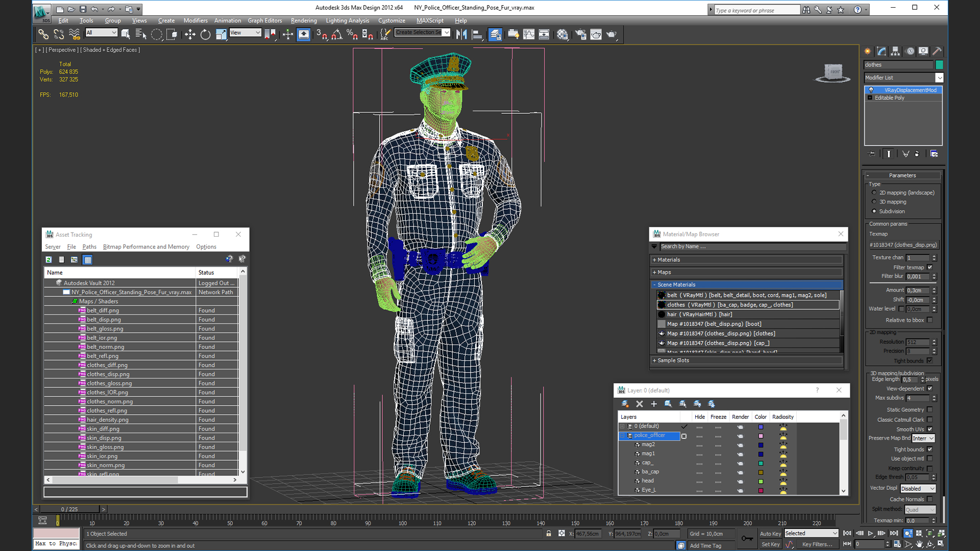Toggle View-dependent checkbox
The height and width of the screenshot is (551, 980).
929,388
